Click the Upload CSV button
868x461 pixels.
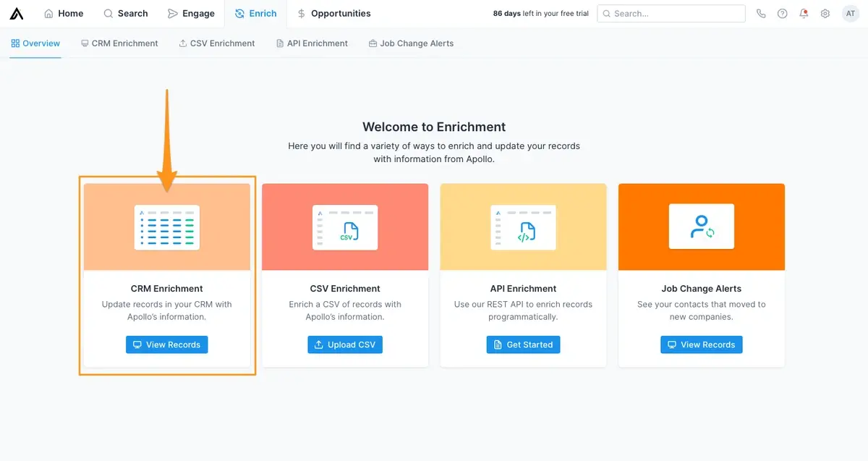click(x=345, y=344)
